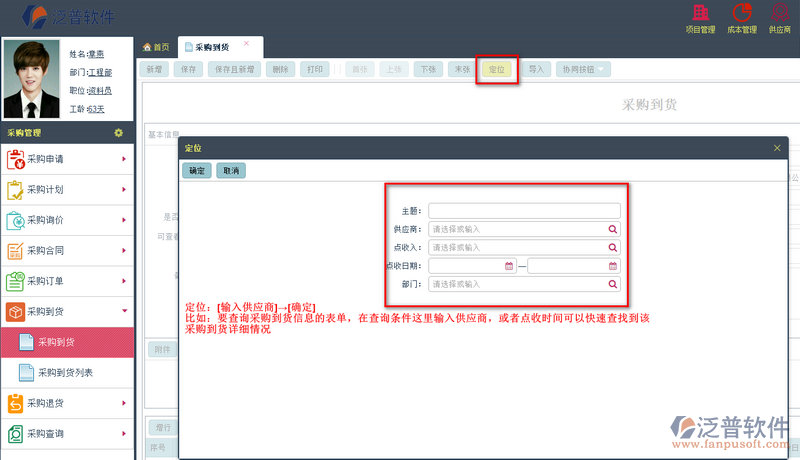Click the 采购订单 sidebar icon

[x=15, y=281]
